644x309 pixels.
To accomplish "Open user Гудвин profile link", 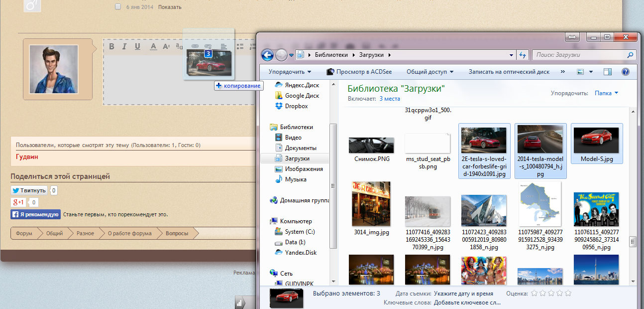I will (x=27, y=157).
